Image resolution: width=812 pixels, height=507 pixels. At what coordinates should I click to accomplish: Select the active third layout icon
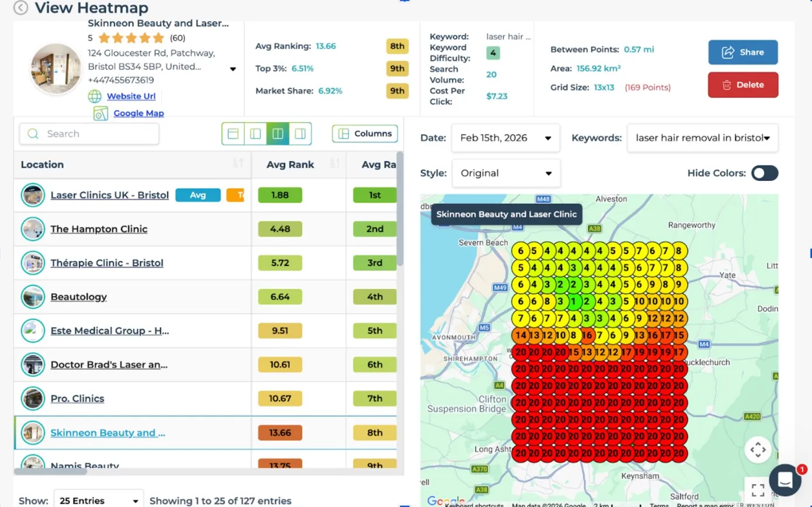tap(278, 134)
